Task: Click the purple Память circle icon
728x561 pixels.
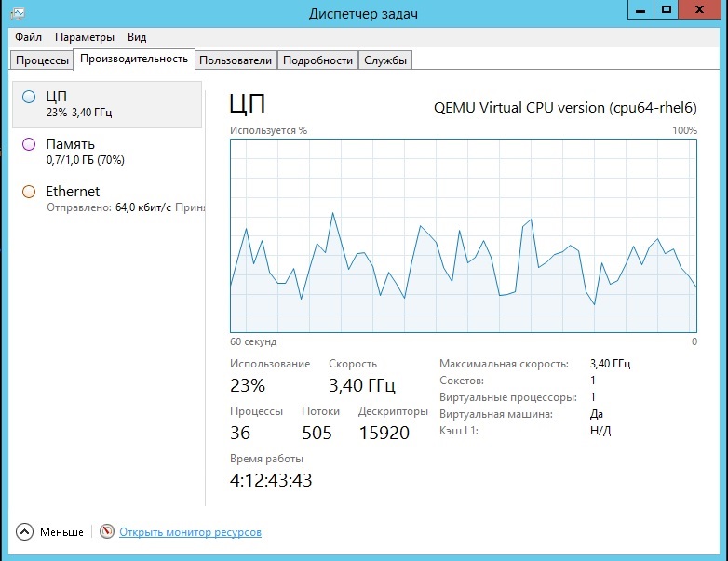Action: tap(29, 144)
